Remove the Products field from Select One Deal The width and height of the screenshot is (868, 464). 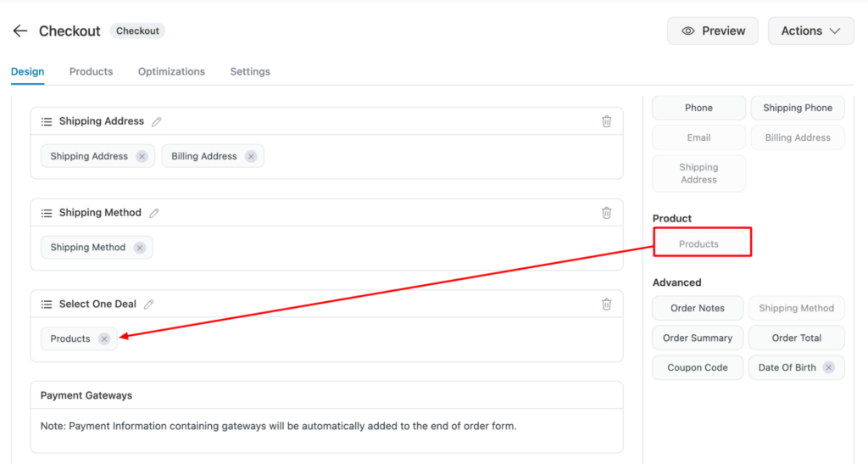tap(104, 338)
